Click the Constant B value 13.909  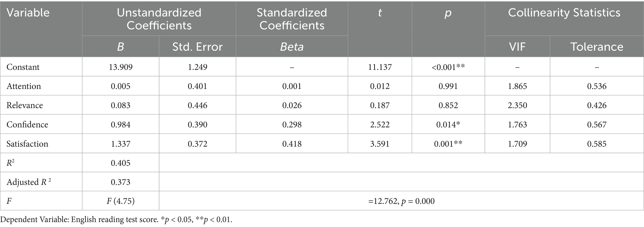[x=121, y=67]
